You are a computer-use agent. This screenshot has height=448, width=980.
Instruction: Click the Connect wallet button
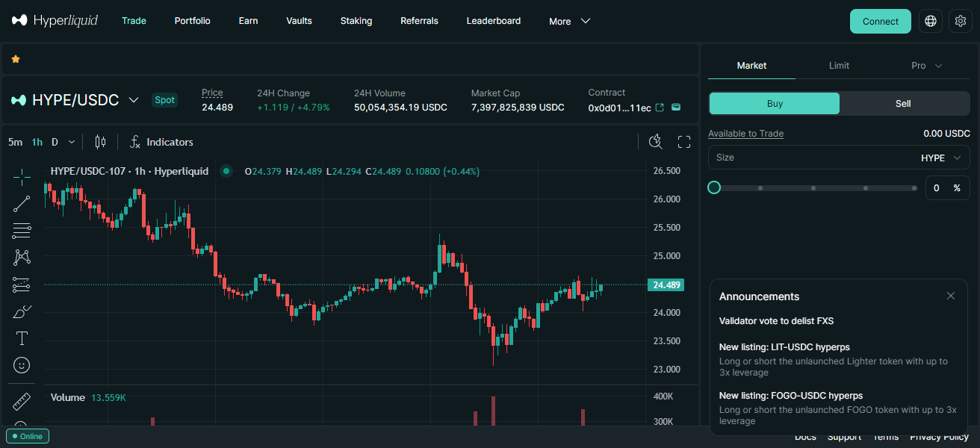point(880,21)
